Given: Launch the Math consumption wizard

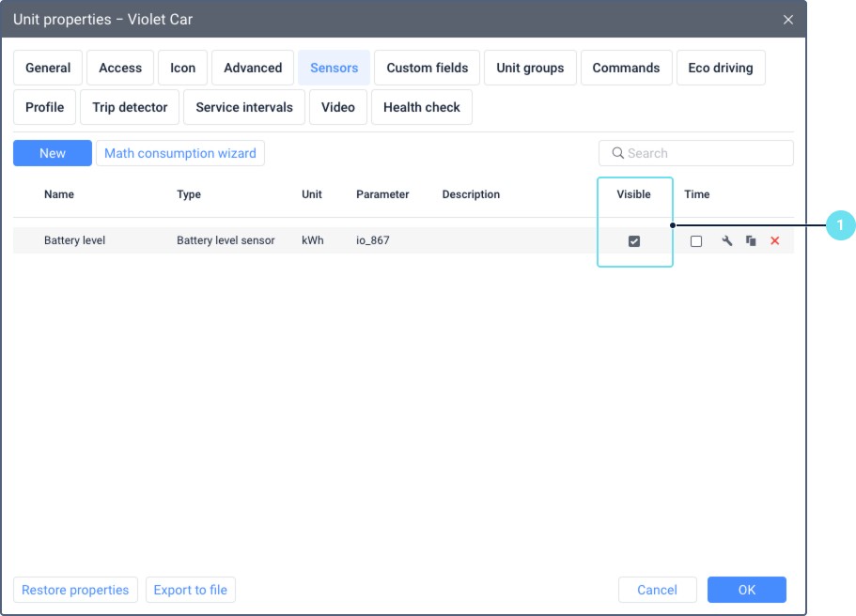Looking at the screenshot, I should coord(180,153).
